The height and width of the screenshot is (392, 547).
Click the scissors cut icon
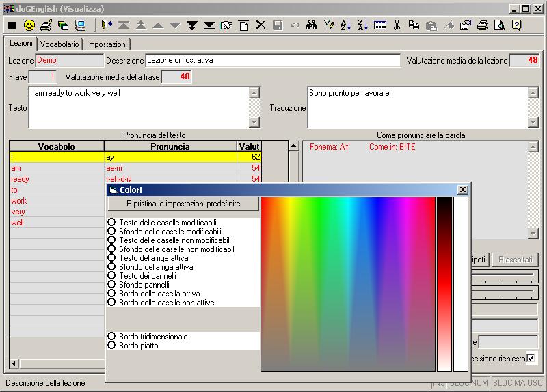(x=397, y=25)
